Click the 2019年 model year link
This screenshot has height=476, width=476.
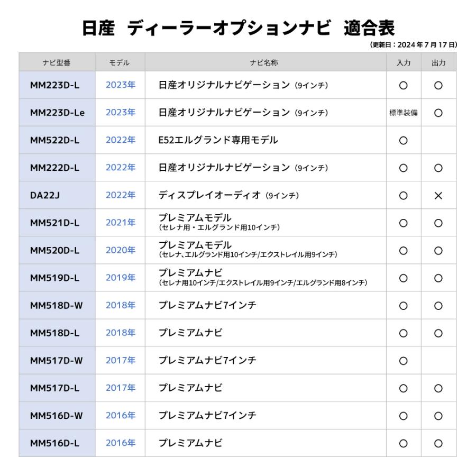point(121,278)
